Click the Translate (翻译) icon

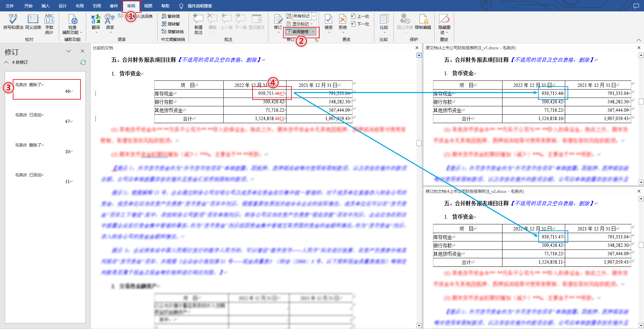[x=96, y=21]
